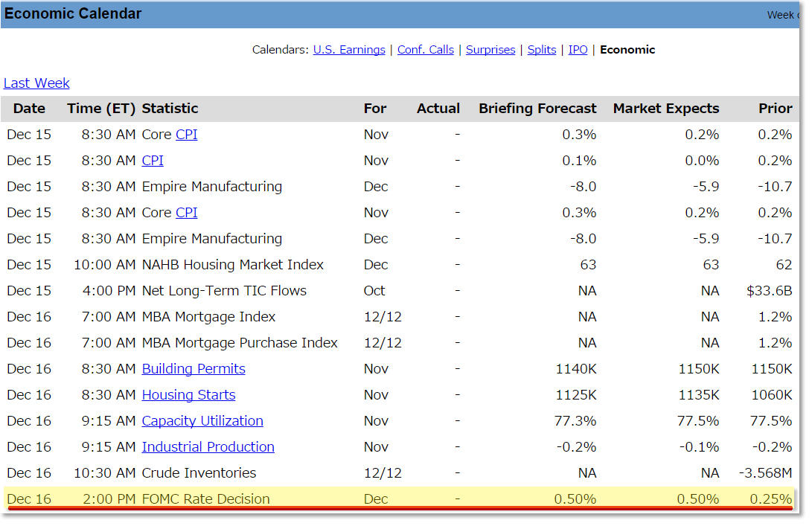This screenshot has width=812, height=526.
Task: Select the 0.25% prior FOMC rate
Action: pyautogui.click(x=771, y=498)
